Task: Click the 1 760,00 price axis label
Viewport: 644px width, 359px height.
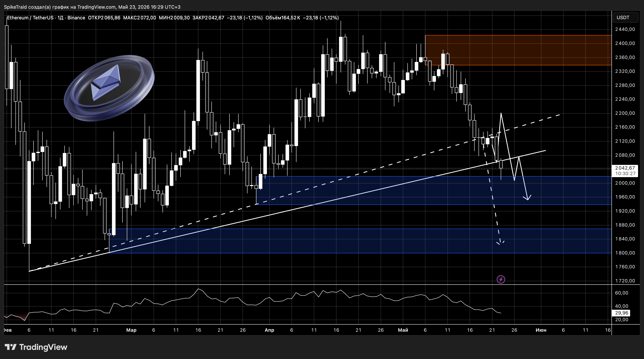Action: pos(625,267)
